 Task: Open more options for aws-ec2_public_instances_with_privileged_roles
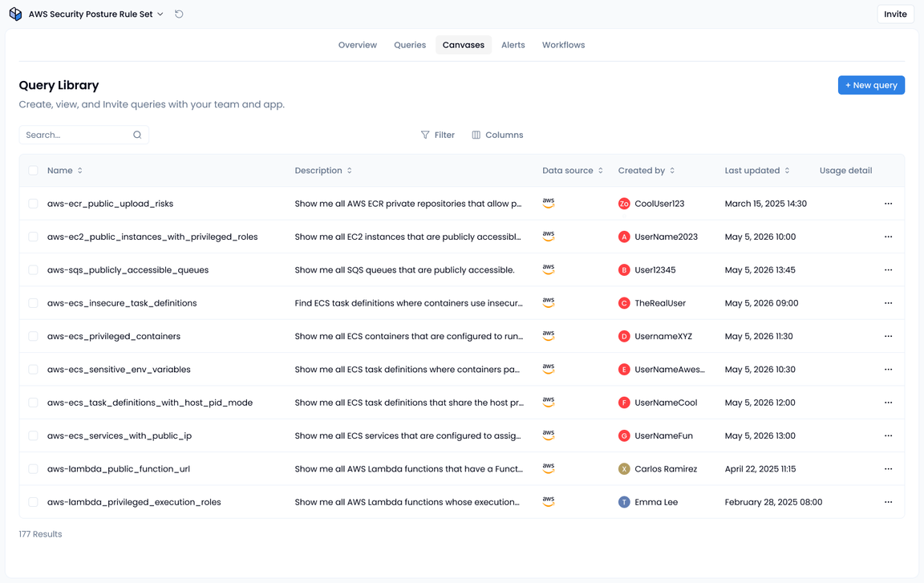click(x=888, y=237)
